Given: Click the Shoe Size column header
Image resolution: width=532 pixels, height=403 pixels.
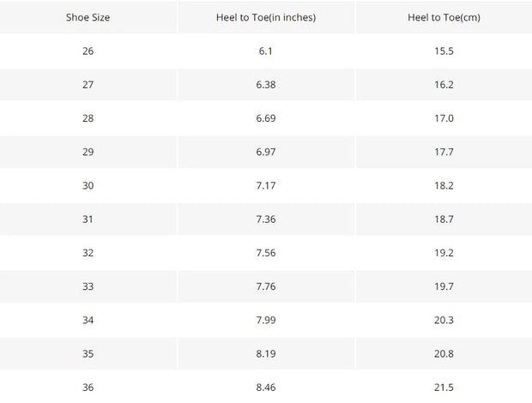Looking at the screenshot, I should click(x=88, y=17).
